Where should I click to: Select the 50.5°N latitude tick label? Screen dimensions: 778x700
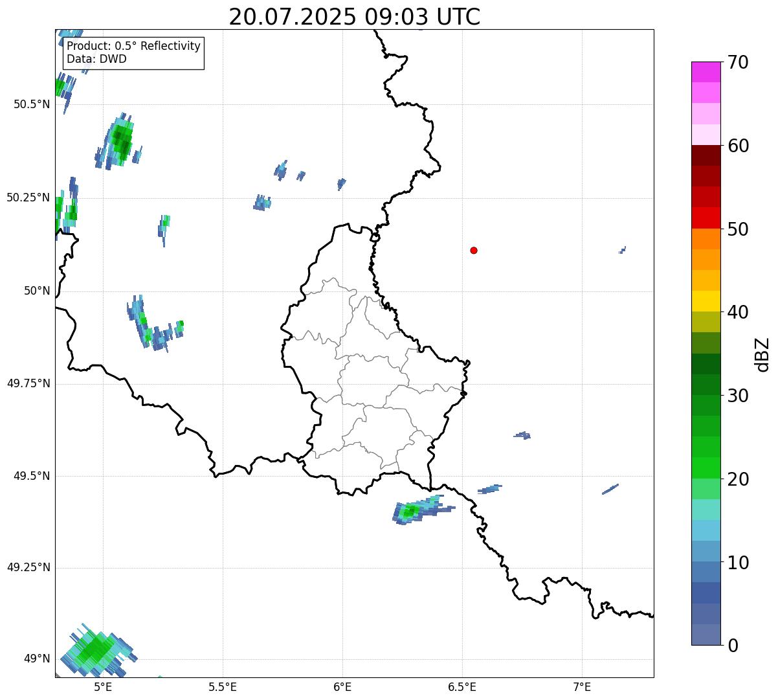tap(31, 104)
